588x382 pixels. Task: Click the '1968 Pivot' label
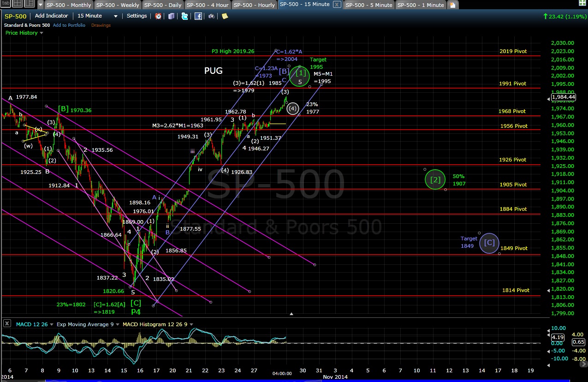(x=512, y=111)
